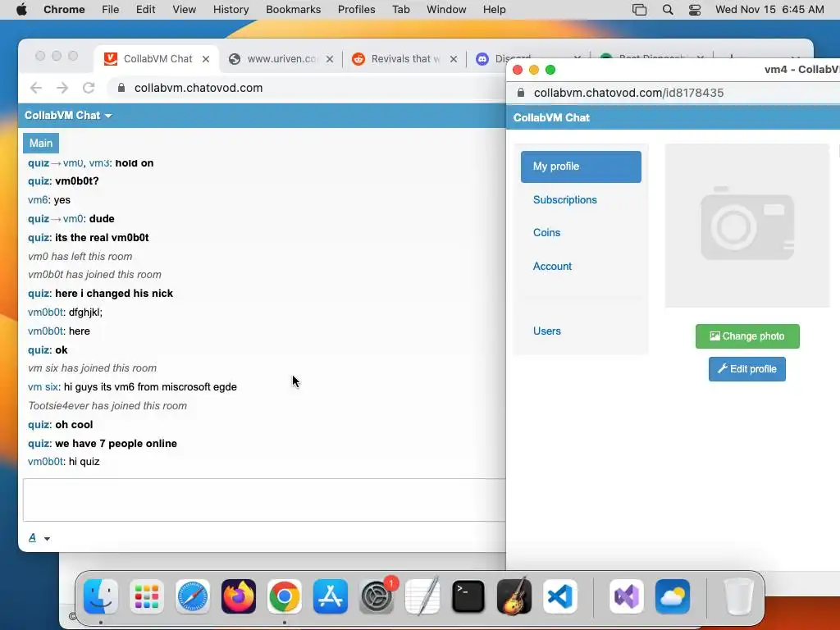This screenshot has height=630, width=840.
Task: Go forward in the Chrome browser
Action: [x=62, y=88]
